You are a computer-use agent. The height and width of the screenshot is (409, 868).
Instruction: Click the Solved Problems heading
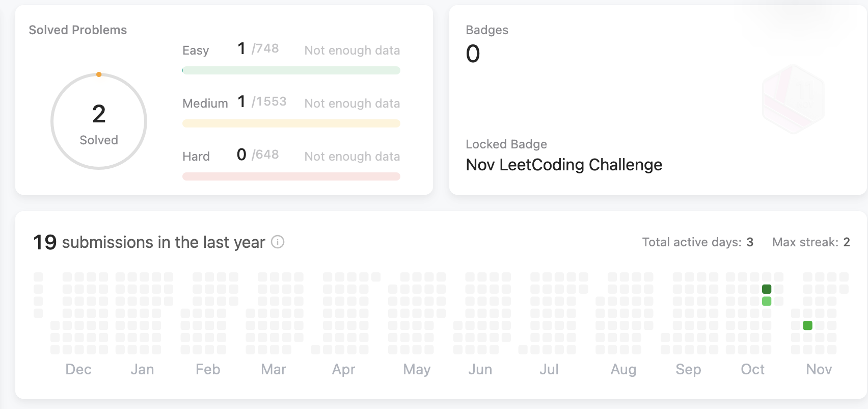78,30
